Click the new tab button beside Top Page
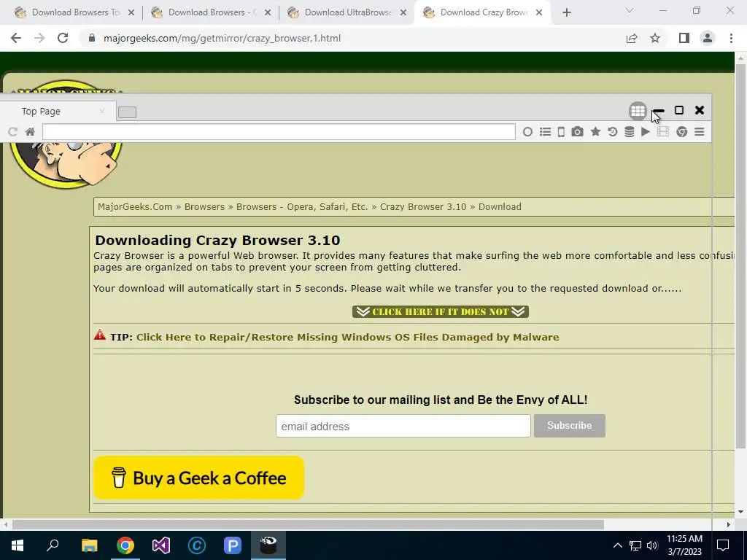 pyautogui.click(x=127, y=112)
